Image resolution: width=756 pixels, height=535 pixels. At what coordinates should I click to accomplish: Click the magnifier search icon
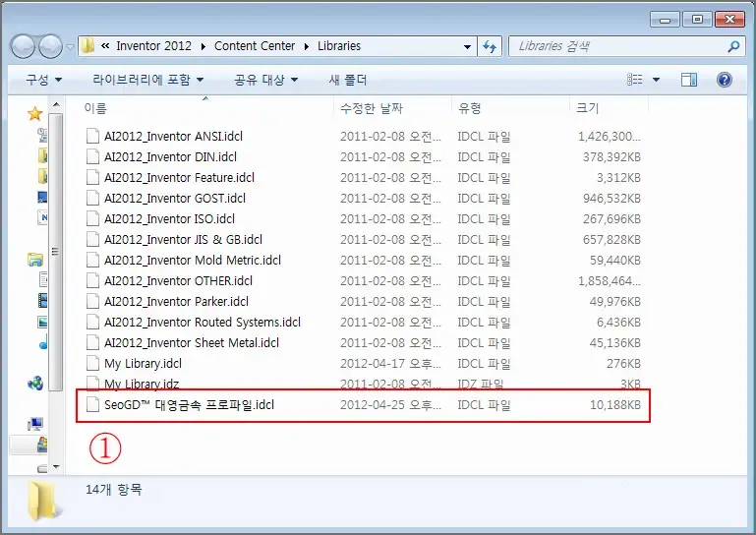click(733, 46)
